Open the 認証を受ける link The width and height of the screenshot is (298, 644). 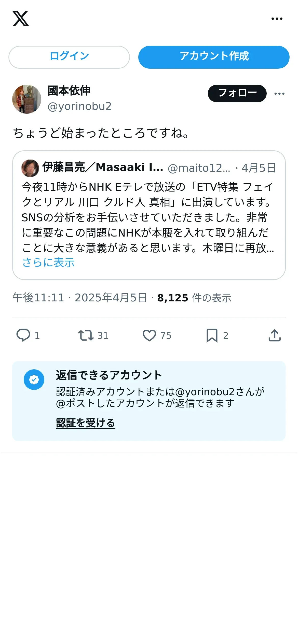[86, 423]
